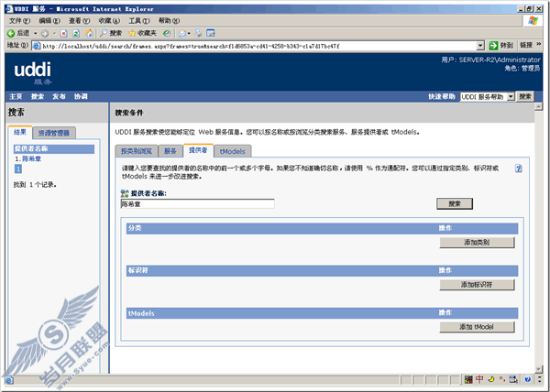Screen dimensions: 550x392
Task: Click 搜索 in the UDDI navigation bar
Action: coord(38,96)
